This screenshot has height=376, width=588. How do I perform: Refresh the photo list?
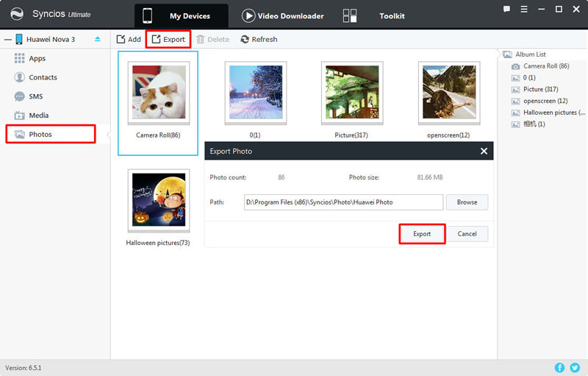(259, 39)
